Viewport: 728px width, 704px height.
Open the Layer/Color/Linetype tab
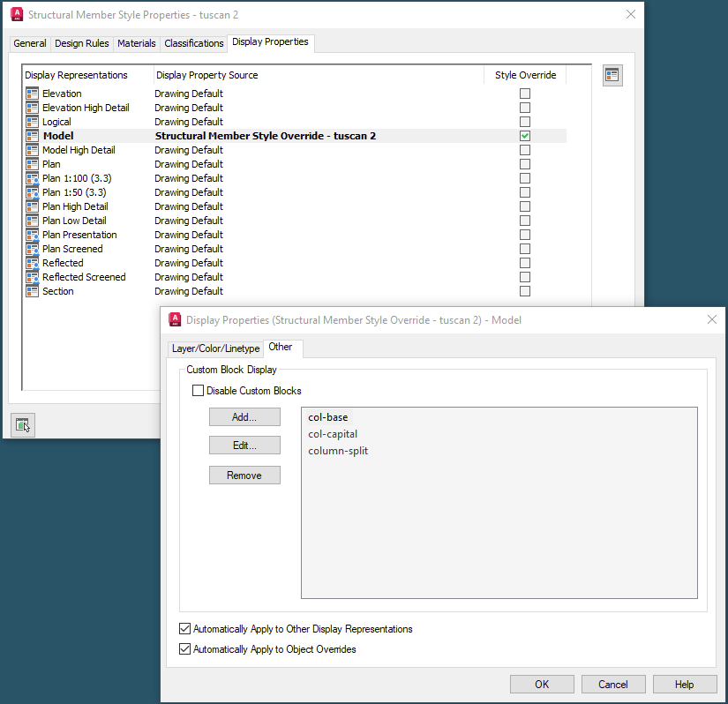coord(215,348)
